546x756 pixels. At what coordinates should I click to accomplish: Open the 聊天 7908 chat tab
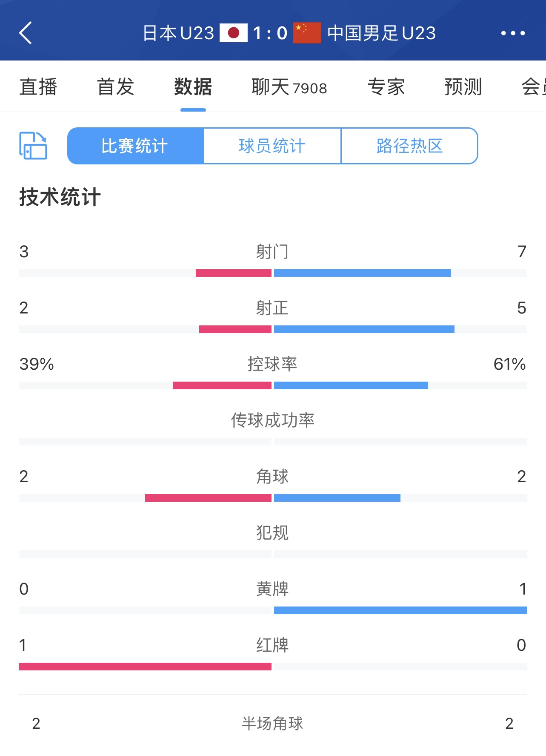point(289,87)
